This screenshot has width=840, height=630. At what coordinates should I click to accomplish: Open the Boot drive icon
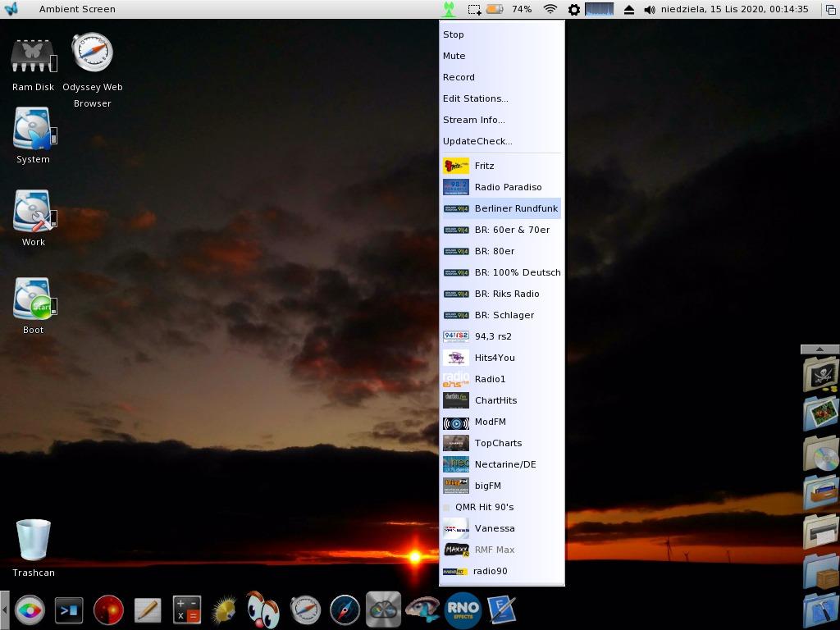point(33,299)
